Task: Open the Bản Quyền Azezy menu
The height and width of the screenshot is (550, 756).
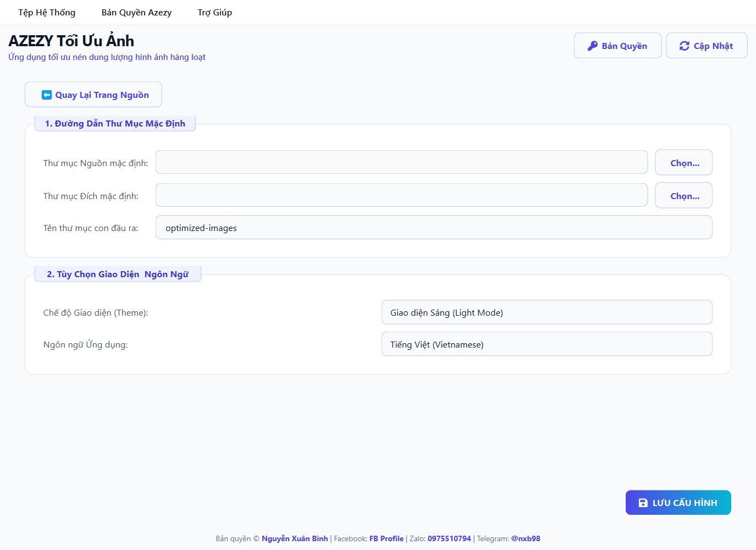Action: [136, 12]
